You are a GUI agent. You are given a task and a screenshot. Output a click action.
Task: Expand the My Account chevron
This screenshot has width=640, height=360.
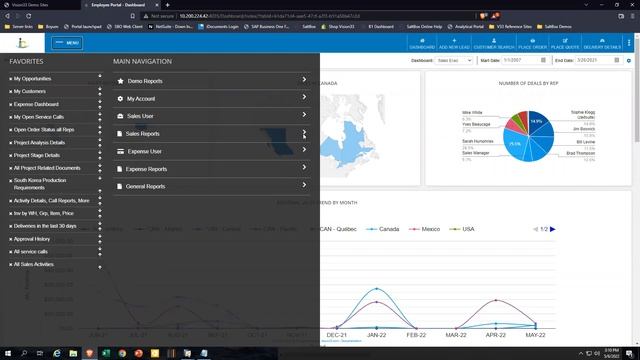[x=304, y=97]
